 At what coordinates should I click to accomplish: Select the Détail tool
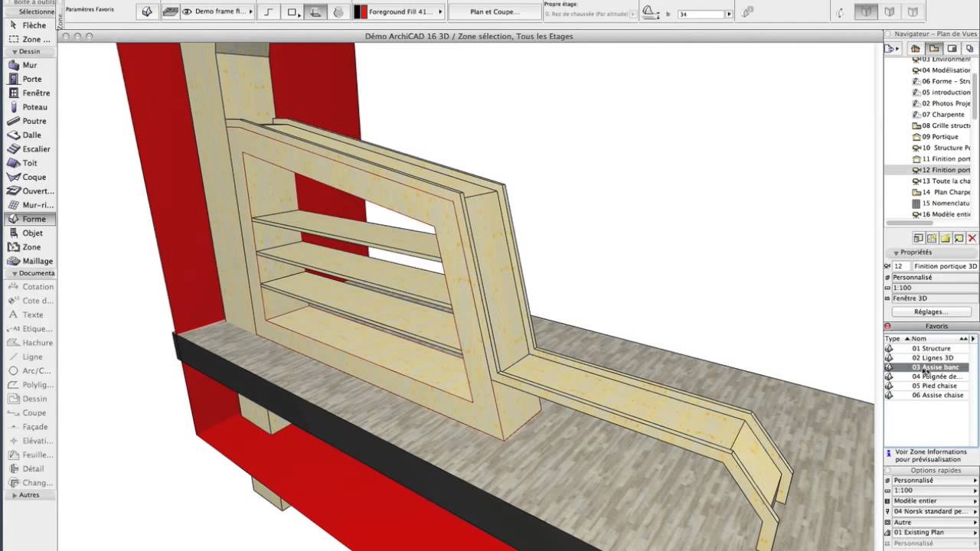coord(29,468)
